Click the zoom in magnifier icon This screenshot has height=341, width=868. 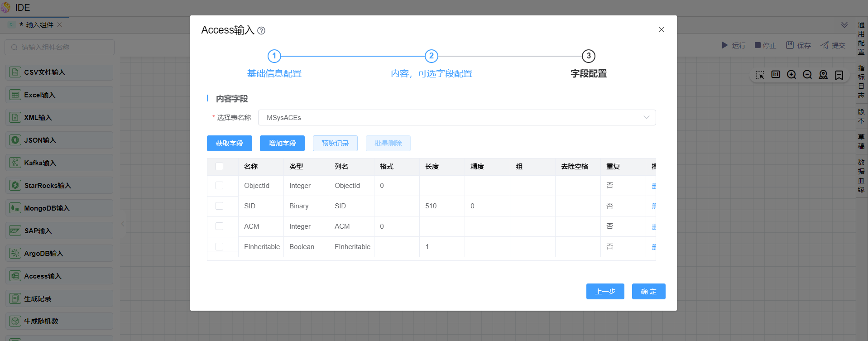tap(791, 75)
